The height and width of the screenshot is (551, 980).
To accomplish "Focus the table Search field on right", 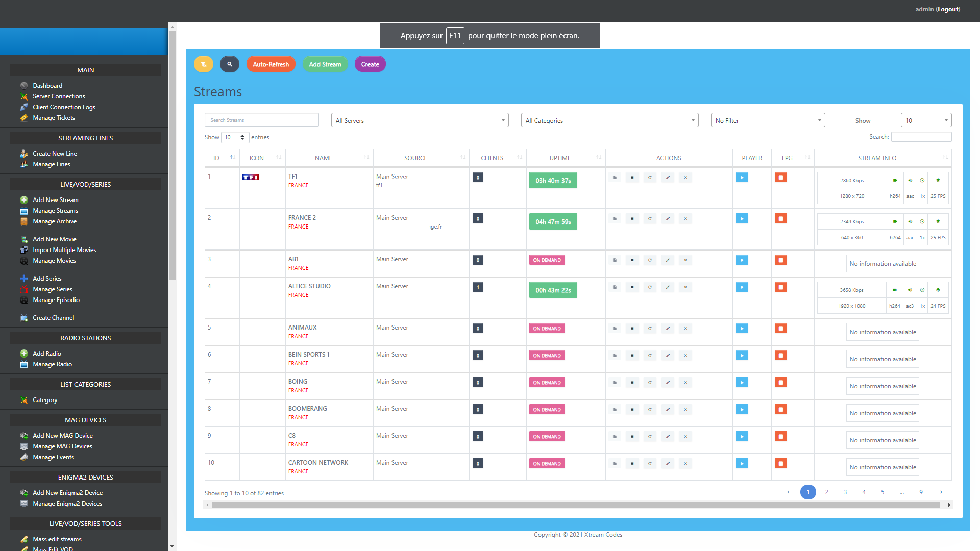I will (921, 137).
